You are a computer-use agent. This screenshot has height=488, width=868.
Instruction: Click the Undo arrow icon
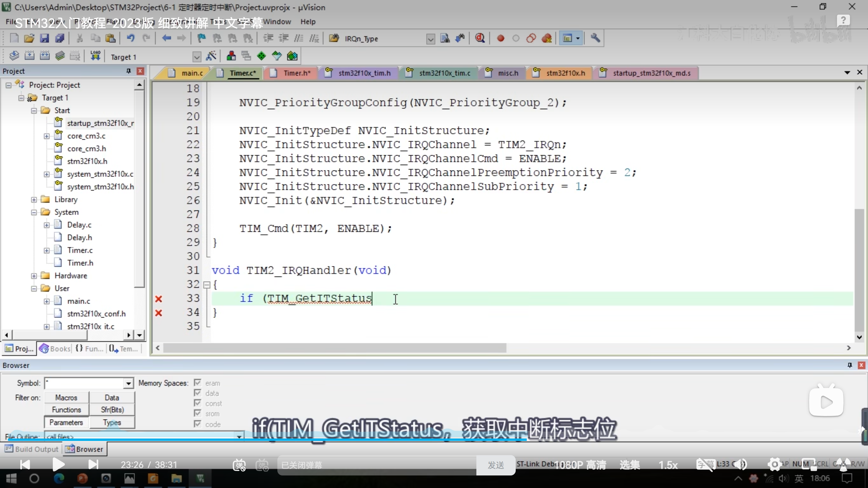[131, 38]
